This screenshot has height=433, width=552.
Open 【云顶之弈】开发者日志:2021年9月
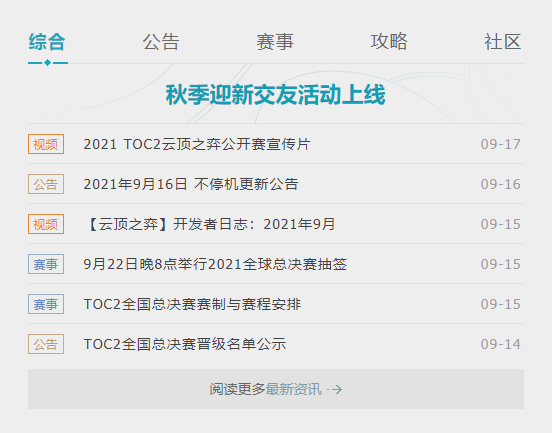210,224
